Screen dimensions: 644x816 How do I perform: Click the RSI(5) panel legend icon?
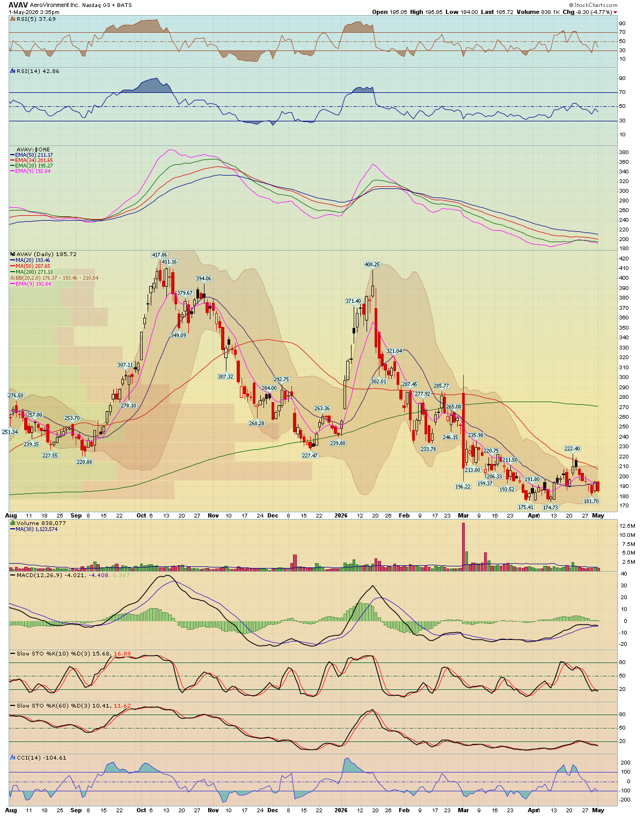13,19
